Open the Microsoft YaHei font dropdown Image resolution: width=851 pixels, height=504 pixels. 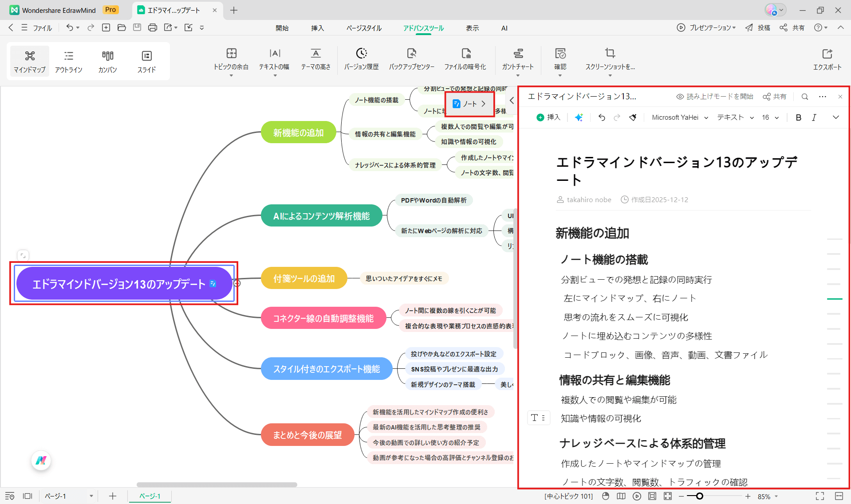pos(680,117)
